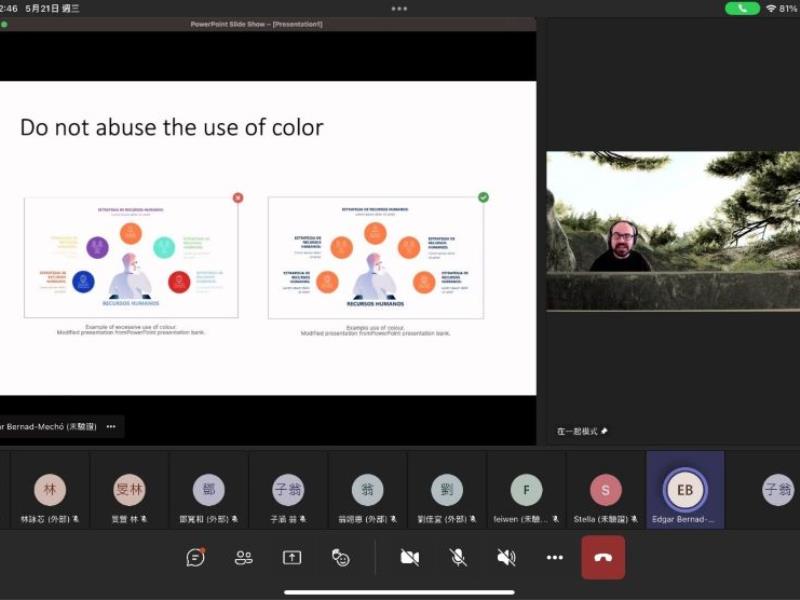Open more actions menu in toolbar

pyautogui.click(x=555, y=558)
